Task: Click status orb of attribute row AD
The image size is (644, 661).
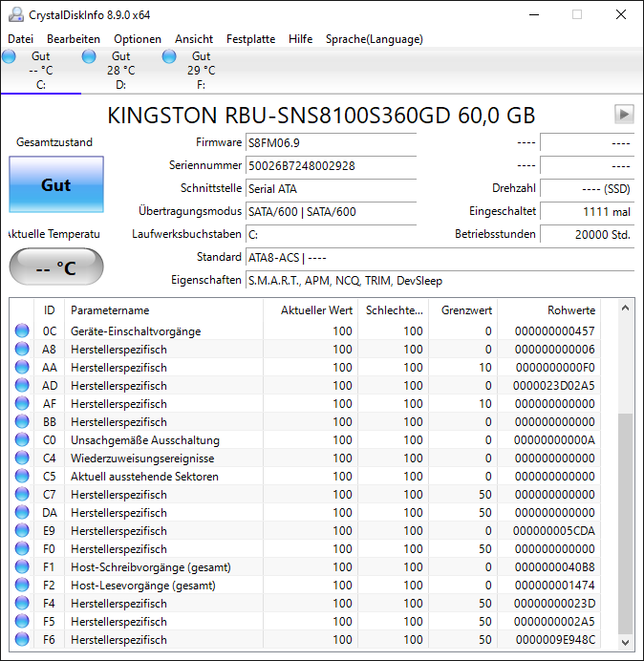Action: [x=22, y=385]
